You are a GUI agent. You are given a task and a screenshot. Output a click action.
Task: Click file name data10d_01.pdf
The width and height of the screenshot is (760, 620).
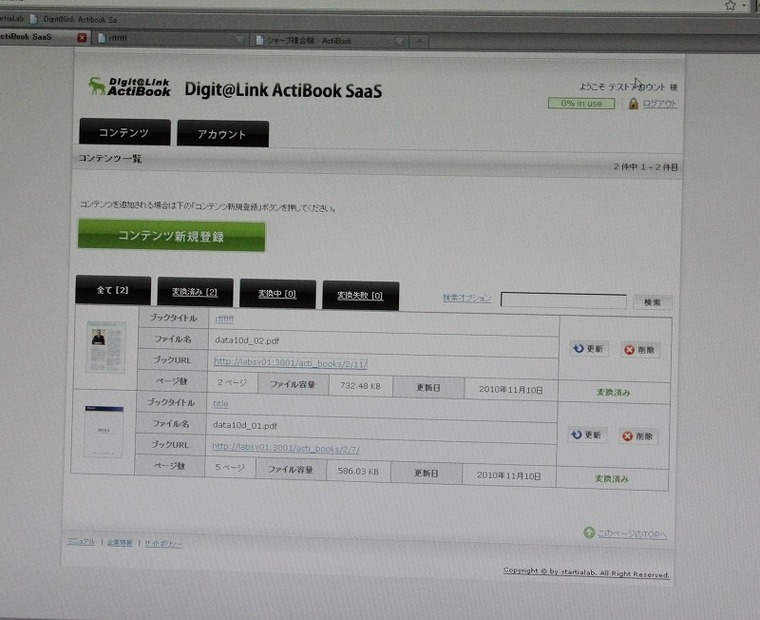point(244,425)
